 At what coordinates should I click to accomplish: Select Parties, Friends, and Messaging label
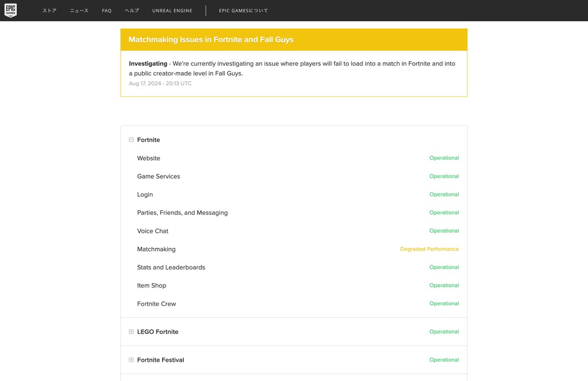coord(182,213)
